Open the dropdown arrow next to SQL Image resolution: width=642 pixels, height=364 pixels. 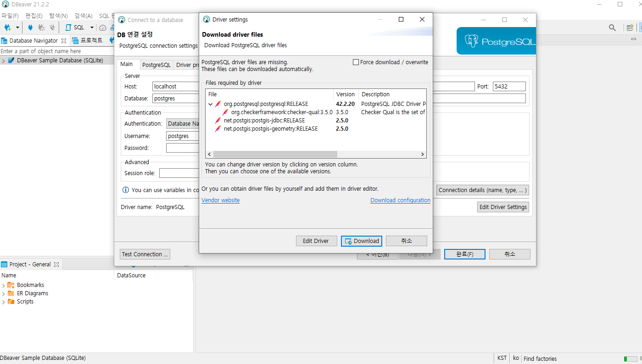pos(92,28)
